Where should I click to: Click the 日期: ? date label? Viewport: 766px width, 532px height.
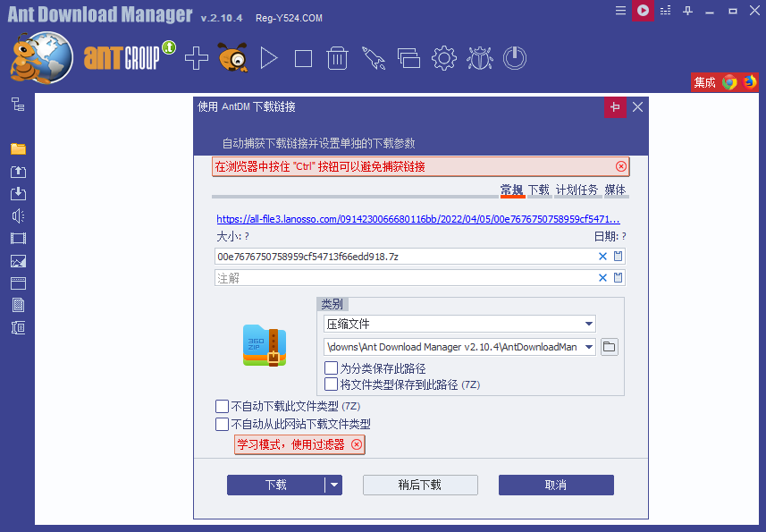tap(610, 236)
